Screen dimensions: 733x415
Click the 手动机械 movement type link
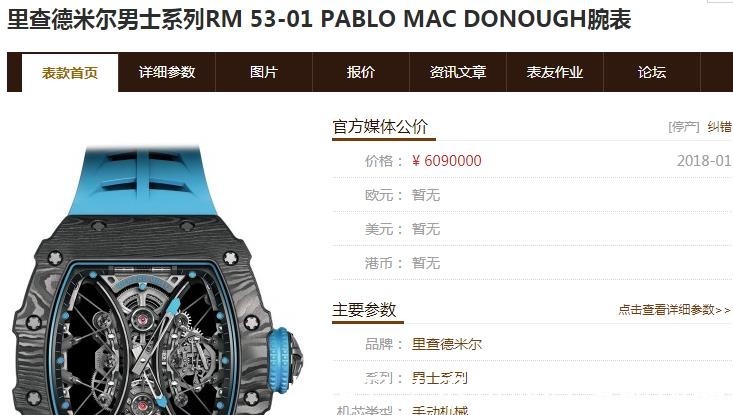pyautogui.click(x=439, y=410)
